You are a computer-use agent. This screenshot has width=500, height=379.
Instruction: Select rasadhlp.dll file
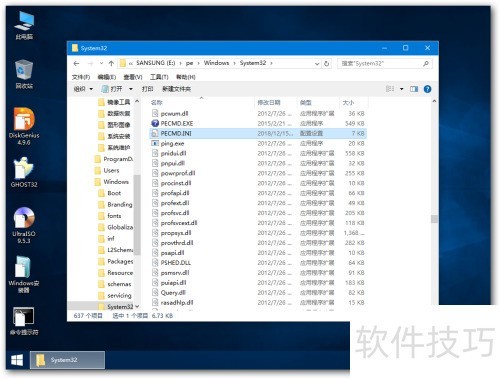coord(177,303)
